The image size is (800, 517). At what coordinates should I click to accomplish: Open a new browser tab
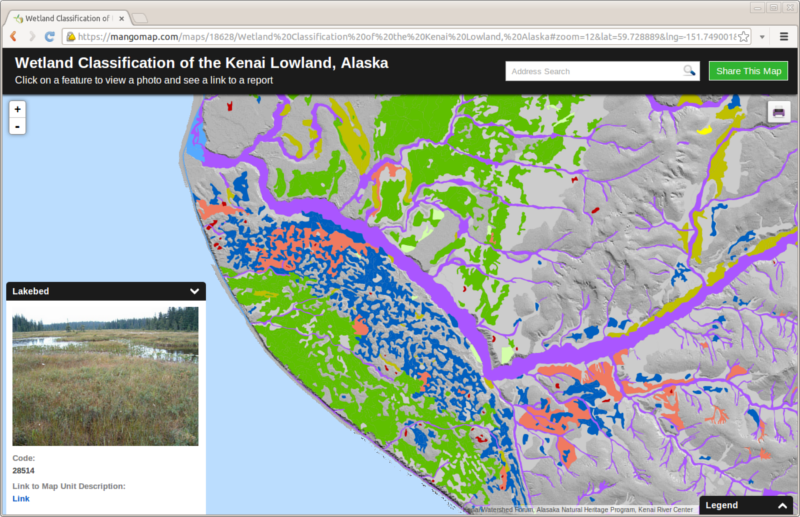pos(140,18)
